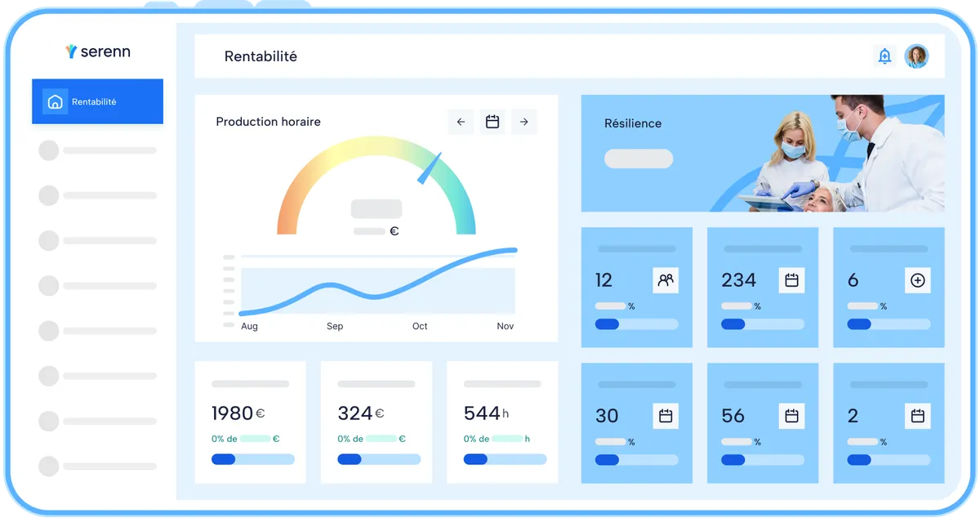Click the next period arrow in Production horaire
Image resolution: width=980 pixels, height=518 pixels.
[x=524, y=122]
